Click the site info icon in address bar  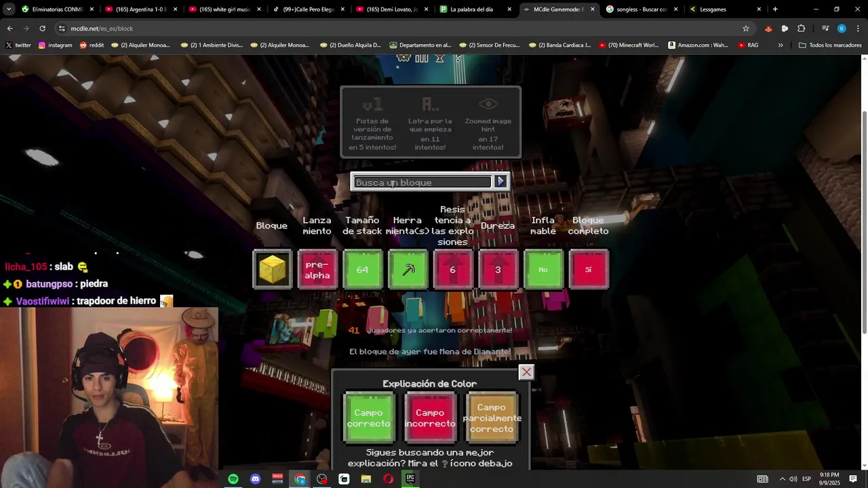click(62, 28)
